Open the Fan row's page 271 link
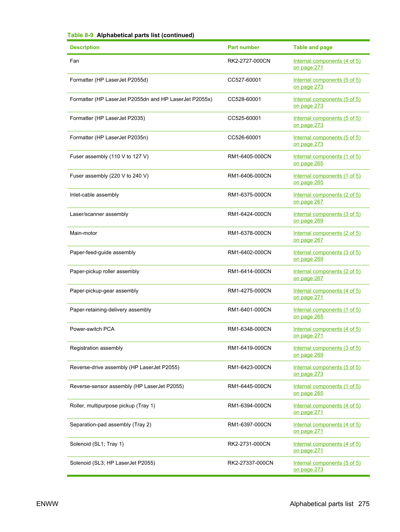Screen dimensions: 400x532 click(327, 64)
